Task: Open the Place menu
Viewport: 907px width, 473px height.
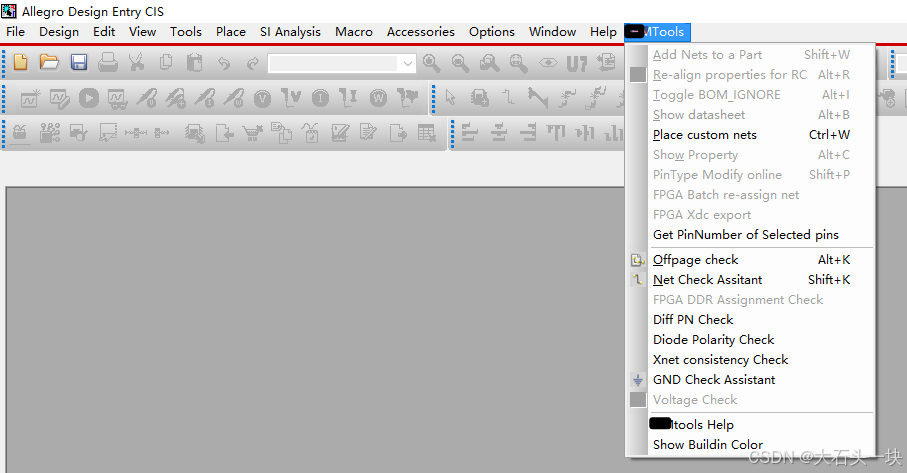Action: coord(231,32)
